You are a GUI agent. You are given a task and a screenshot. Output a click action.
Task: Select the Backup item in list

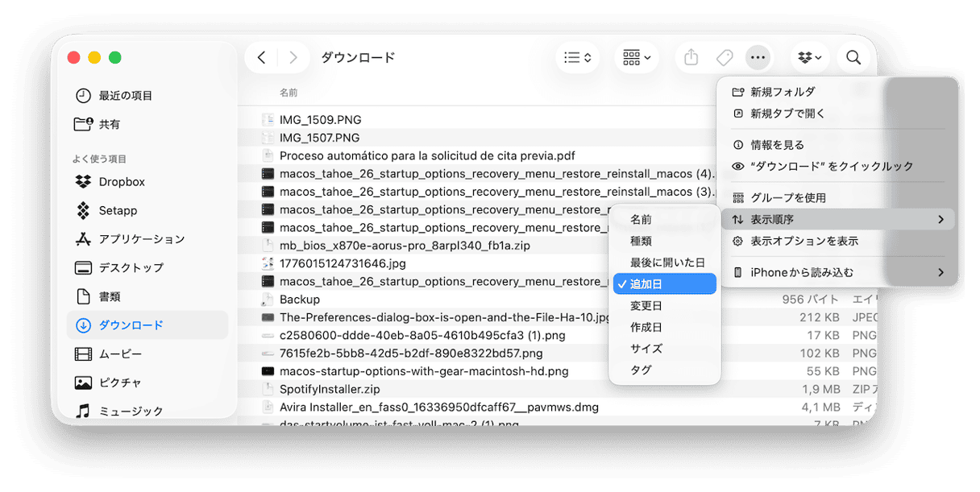299,300
